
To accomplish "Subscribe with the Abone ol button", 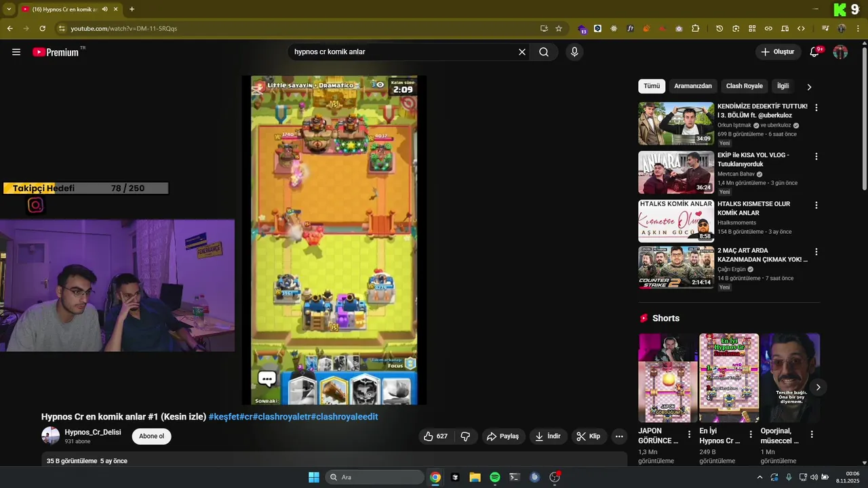I will click(x=151, y=436).
